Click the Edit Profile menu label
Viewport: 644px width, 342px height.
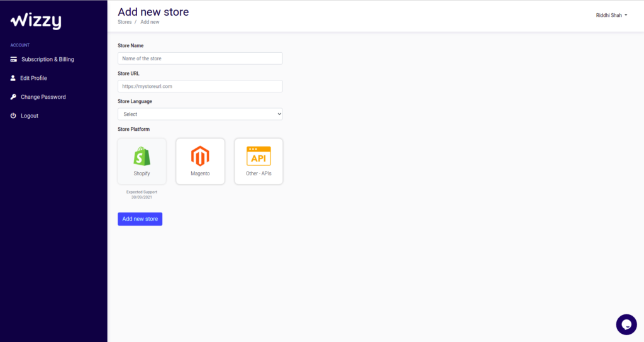34,78
